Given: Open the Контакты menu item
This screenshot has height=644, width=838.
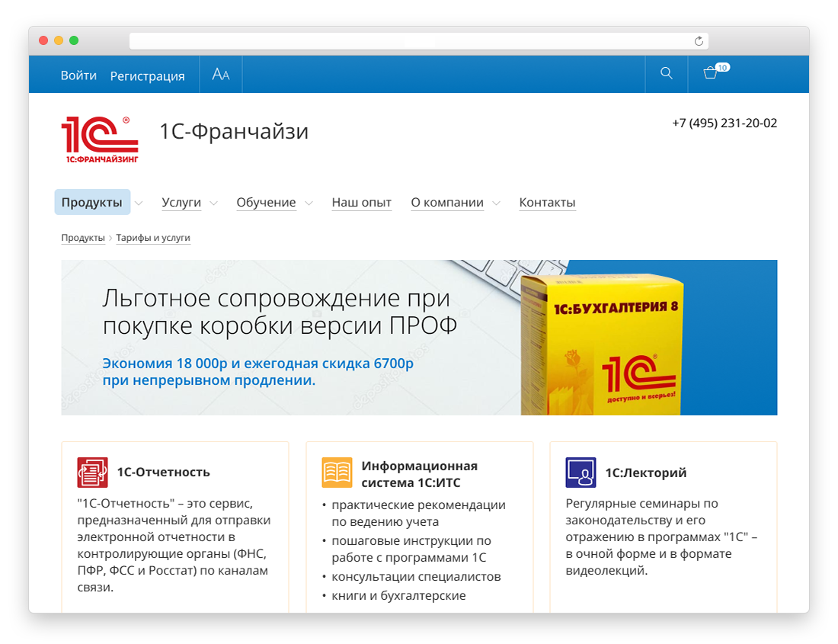Looking at the screenshot, I should (x=547, y=203).
